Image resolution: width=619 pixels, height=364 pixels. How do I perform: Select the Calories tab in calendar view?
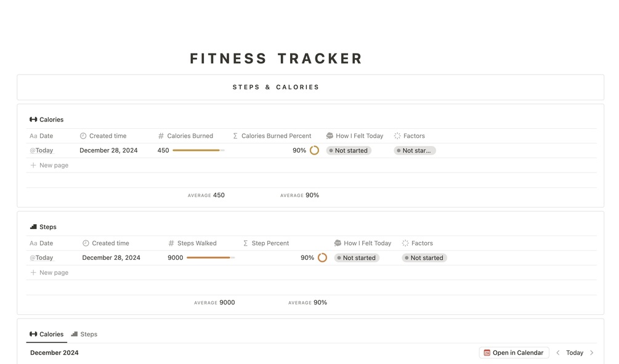47,334
